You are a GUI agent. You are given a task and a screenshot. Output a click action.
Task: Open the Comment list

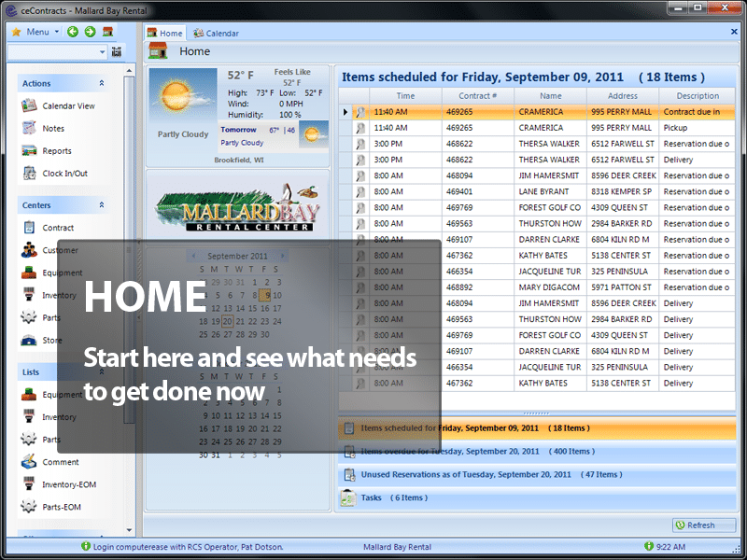[50, 462]
